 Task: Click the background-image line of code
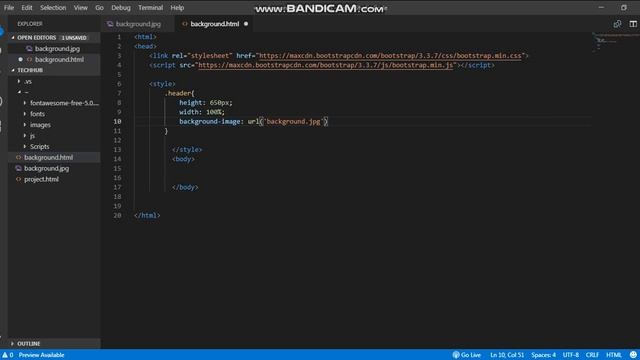tap(253, 122)
